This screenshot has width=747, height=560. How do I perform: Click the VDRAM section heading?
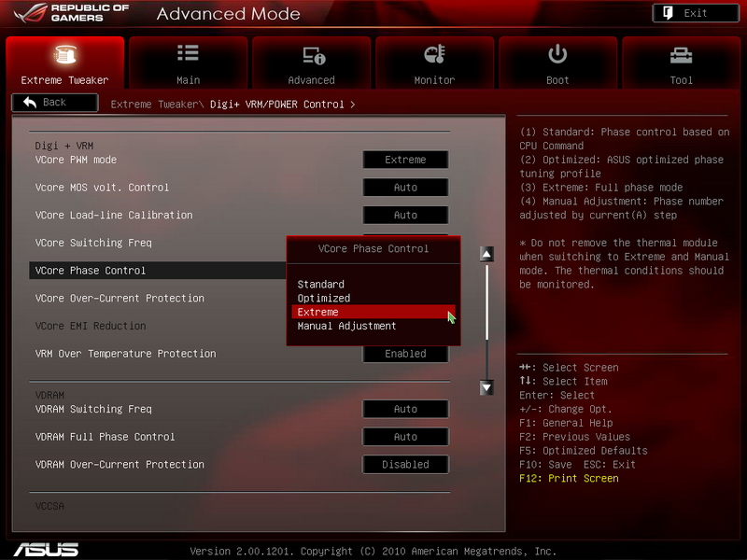[x=49, y=395]
